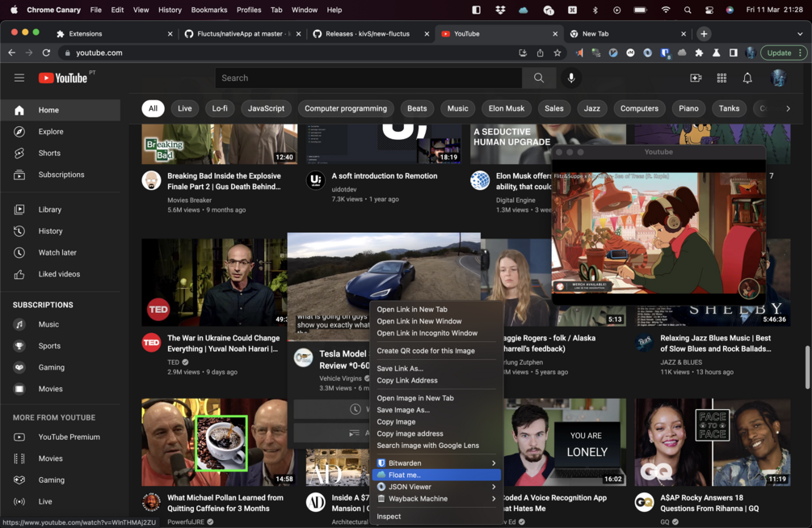
Task: Select the Elon Musk filter chip
Action: (x=507, y=108)
